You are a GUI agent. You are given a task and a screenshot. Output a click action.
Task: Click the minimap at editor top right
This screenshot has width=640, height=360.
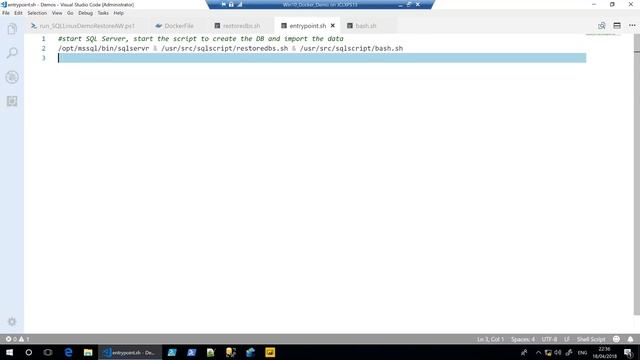603,35
